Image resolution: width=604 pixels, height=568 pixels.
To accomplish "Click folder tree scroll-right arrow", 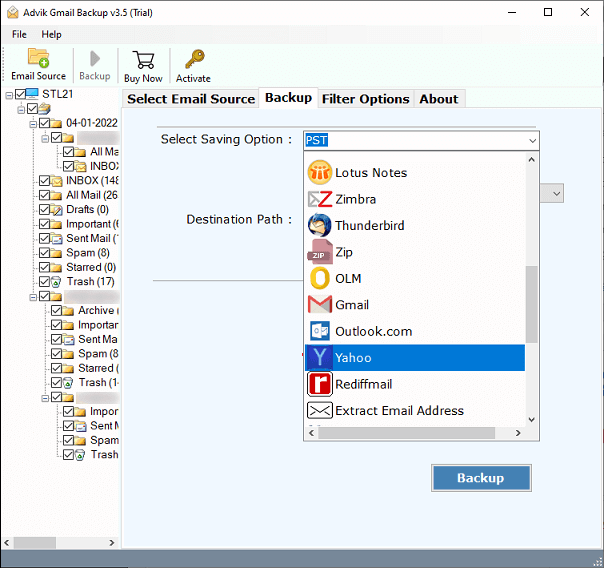I will (112, 543).
